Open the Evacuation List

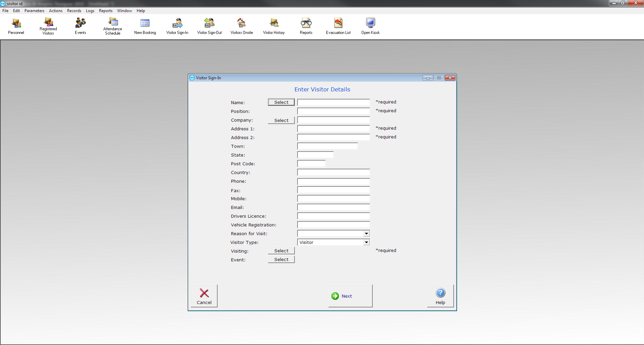tap(338, 26)
